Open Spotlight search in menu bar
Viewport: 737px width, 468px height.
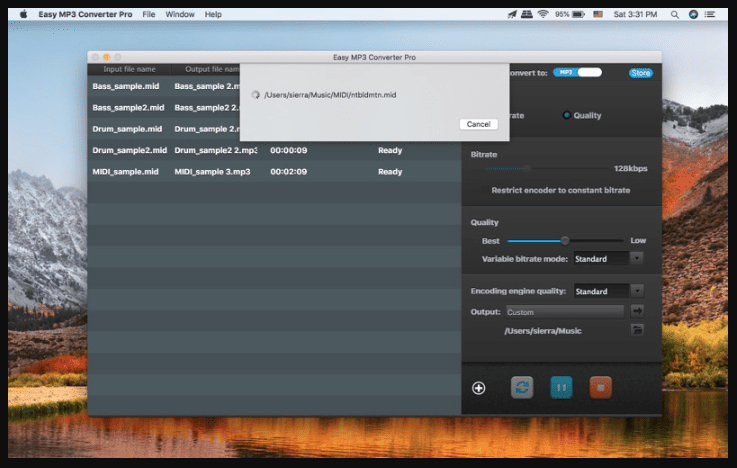[x=674, y=15]
